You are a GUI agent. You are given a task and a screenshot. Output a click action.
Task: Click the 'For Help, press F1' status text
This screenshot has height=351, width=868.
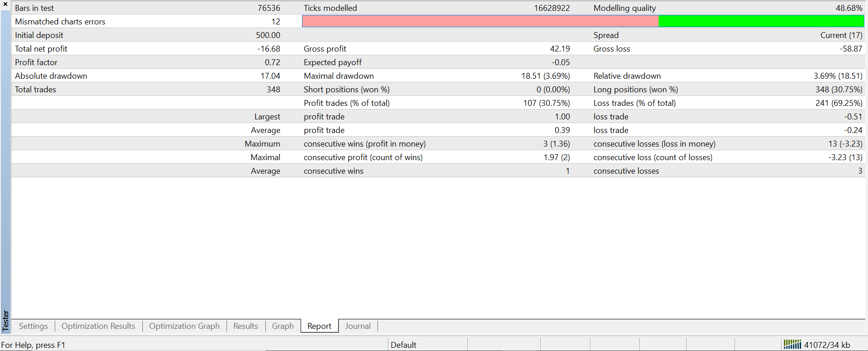(x=33, y=345)
